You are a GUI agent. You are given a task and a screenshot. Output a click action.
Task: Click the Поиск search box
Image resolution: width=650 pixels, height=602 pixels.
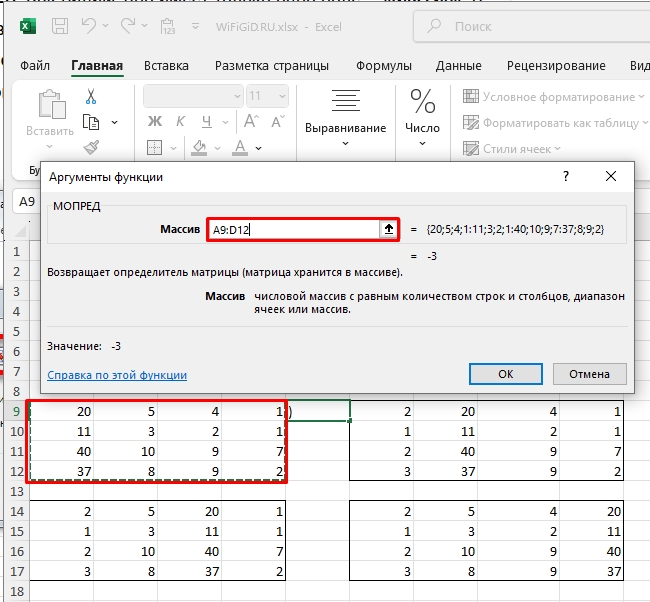coord(531,27)
